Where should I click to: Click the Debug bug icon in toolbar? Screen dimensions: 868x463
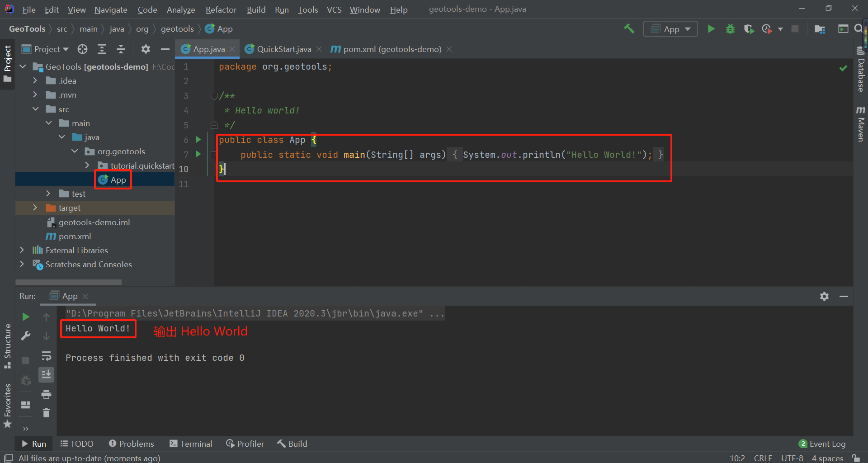[730, 29]
